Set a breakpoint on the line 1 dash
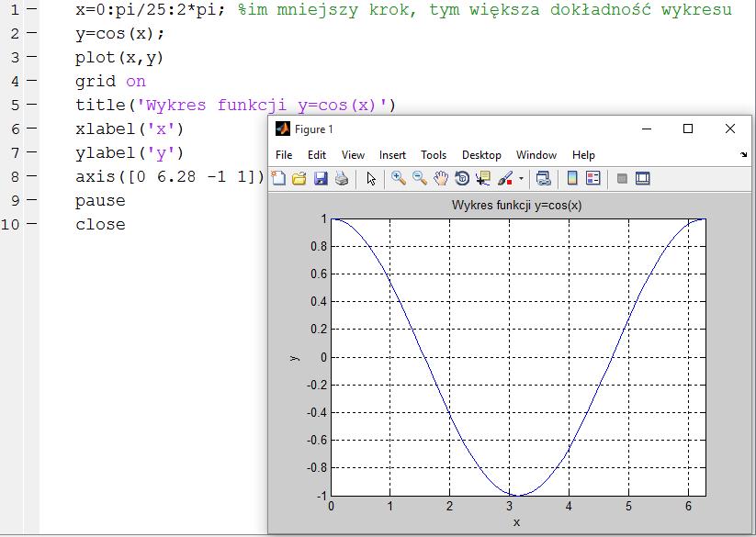Image resolution: width=756 pixels, height=537 pixels. 32,9
